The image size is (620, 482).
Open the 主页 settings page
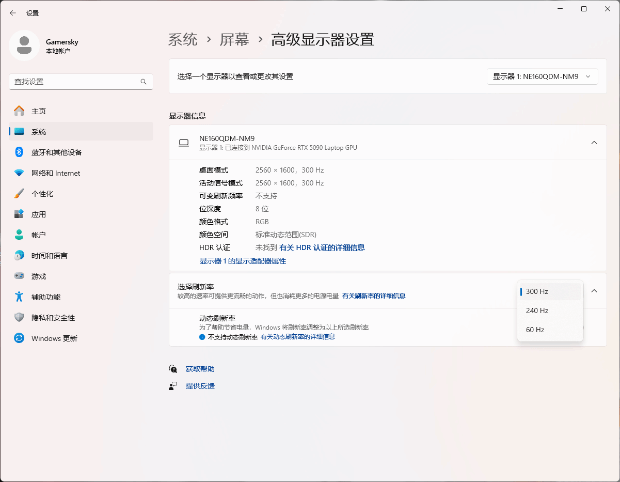click(81, 111)
